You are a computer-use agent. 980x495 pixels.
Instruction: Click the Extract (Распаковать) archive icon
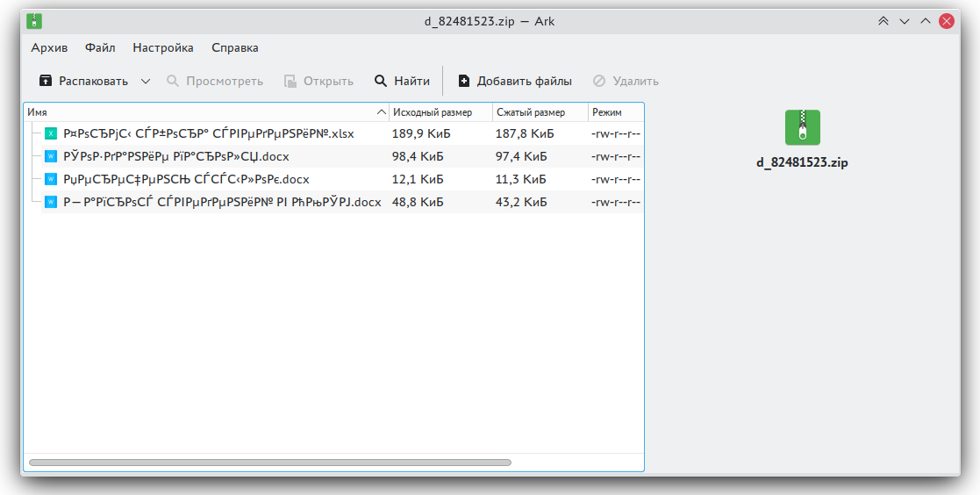point(46,81)
